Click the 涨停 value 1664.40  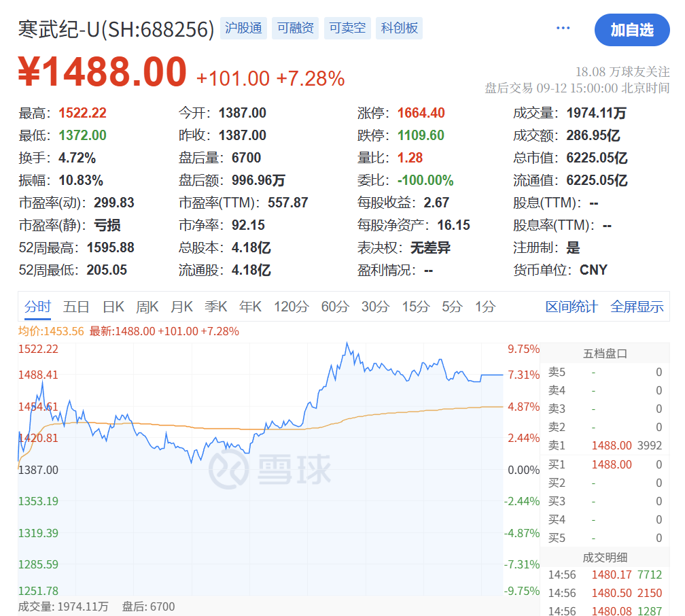coord(421,114)
